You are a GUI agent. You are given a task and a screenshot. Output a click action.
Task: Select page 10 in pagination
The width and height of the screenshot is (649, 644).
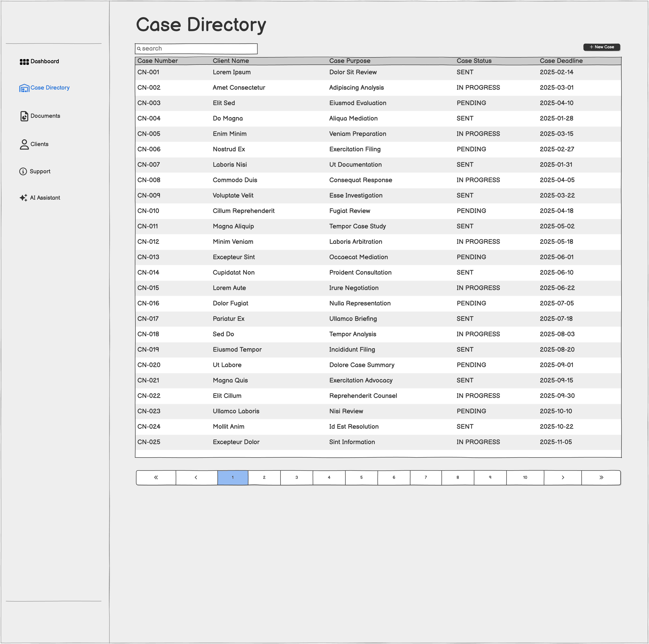pos(525,477)
